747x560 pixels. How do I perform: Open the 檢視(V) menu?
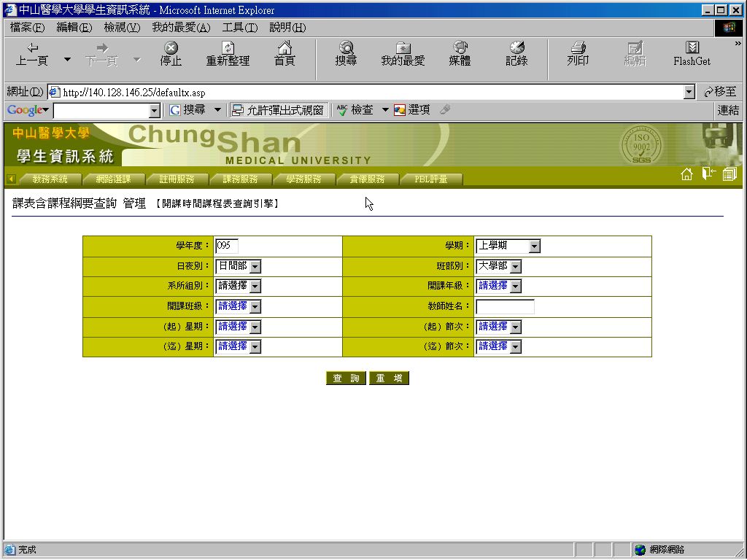122,28
